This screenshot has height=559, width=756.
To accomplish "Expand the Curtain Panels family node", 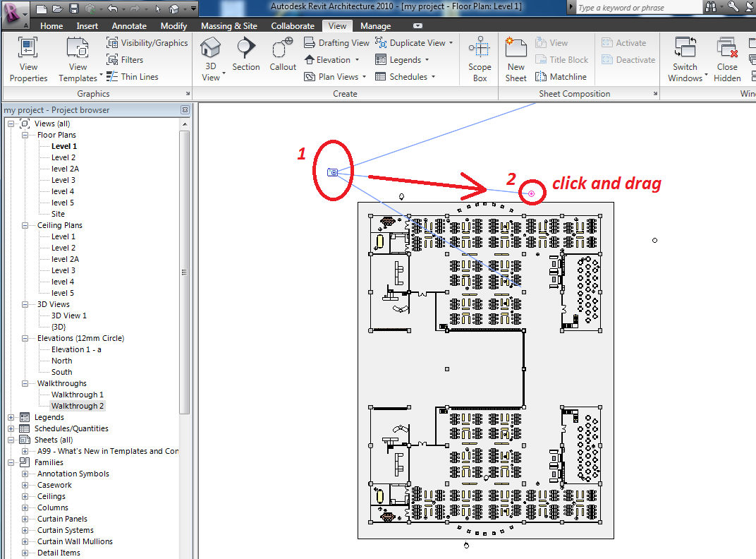I will [25, 519].
